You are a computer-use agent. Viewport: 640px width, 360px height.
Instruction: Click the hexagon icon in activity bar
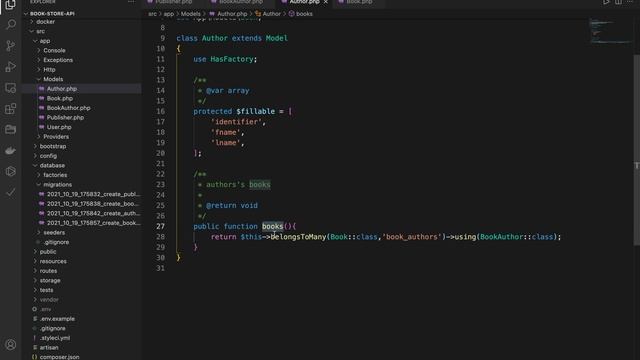(11, 171)
